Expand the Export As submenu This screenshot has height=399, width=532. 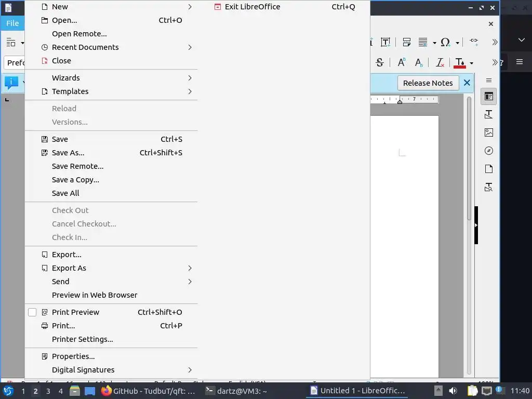[190, 268]
